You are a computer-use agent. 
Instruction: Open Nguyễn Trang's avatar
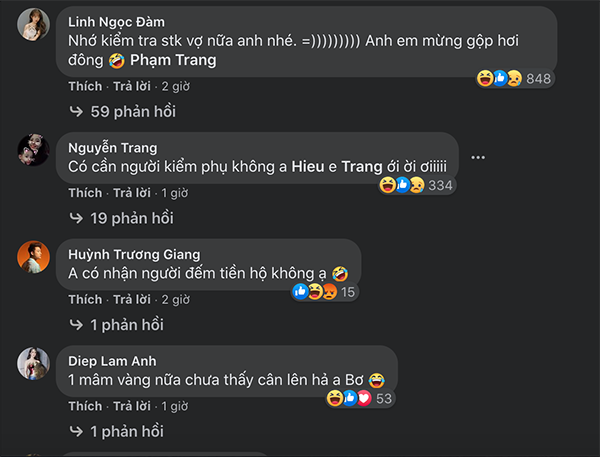click(35, 152)
